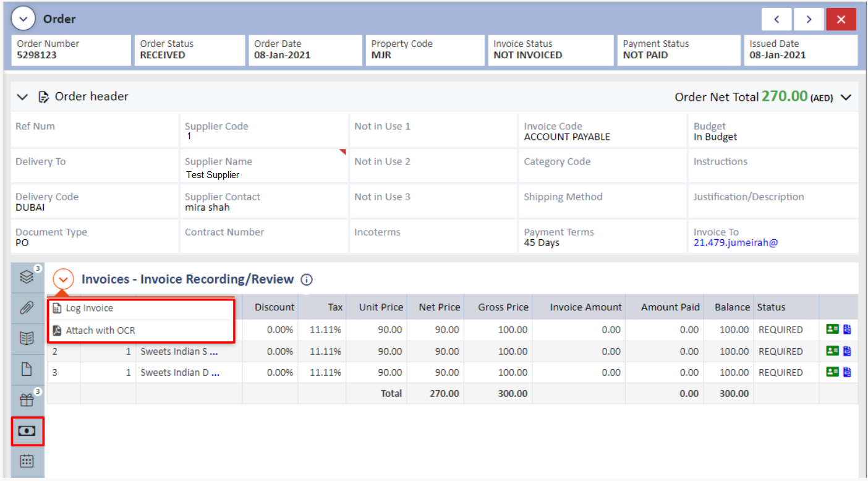This screenshot has height=481, width=868.
Task: Click the Delivery To field
Action: (95, 165)
